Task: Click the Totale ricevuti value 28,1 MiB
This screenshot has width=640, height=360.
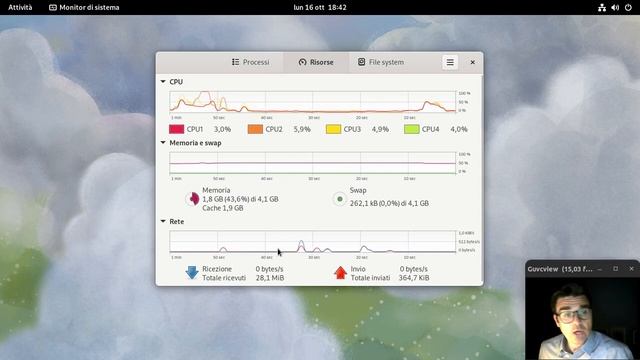Action: coord(270,278)
